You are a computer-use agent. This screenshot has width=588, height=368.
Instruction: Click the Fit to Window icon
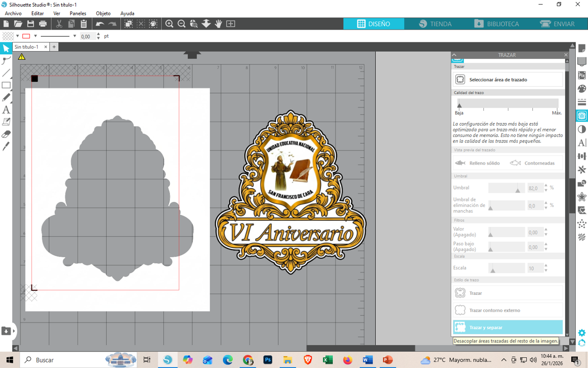coord(231,24)
